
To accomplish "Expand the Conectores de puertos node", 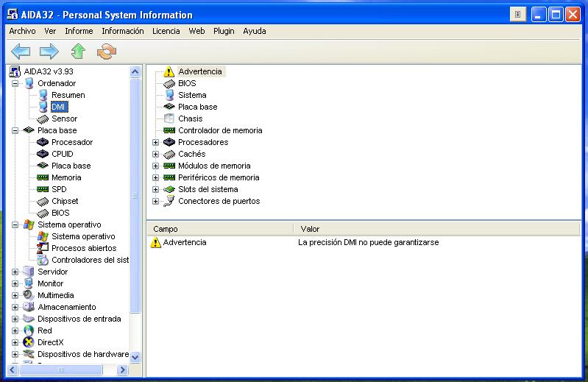I will (155, 201).
